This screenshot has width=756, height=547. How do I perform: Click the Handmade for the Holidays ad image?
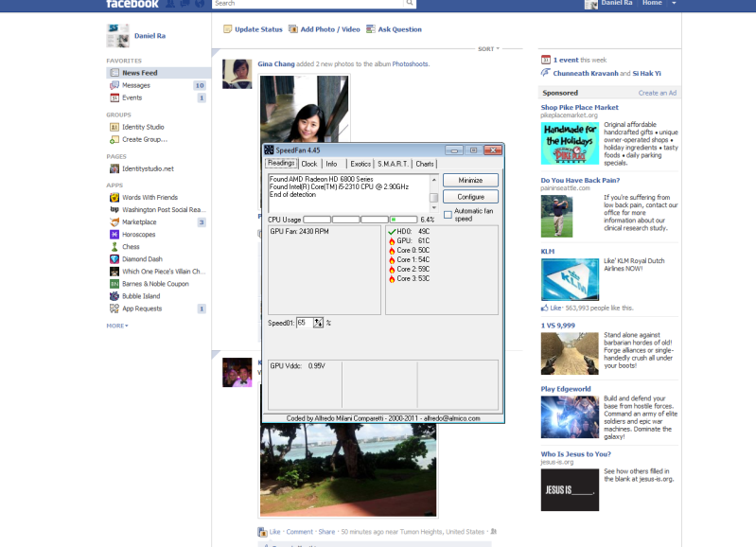570,143
